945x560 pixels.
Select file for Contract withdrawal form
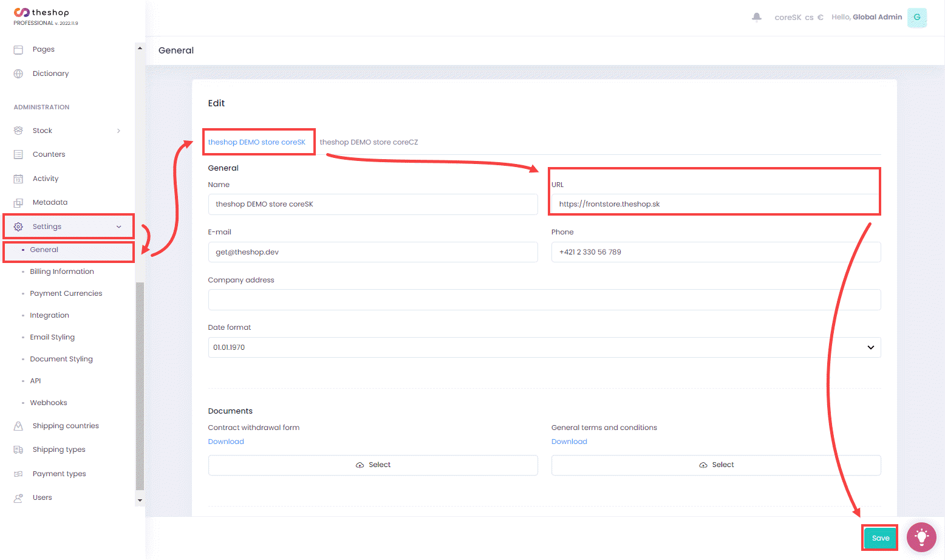pyautogui.click(x=373, y=465)
